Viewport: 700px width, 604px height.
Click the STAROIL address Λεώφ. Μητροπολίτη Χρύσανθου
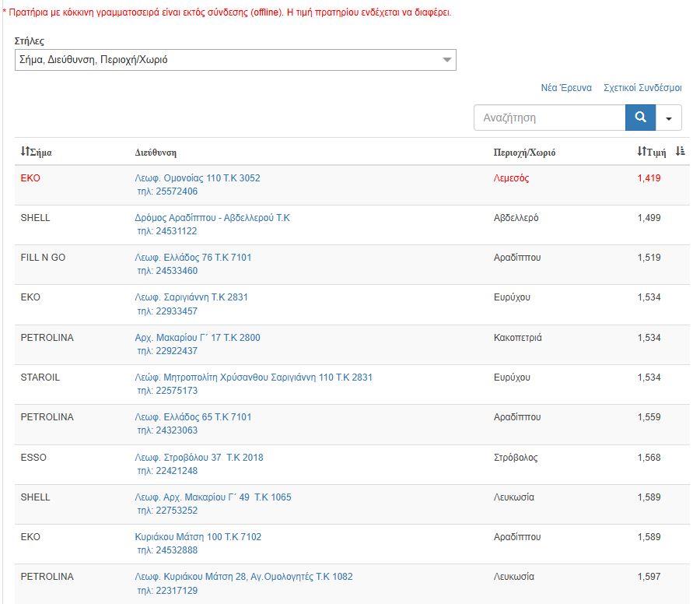coord(254,377)
